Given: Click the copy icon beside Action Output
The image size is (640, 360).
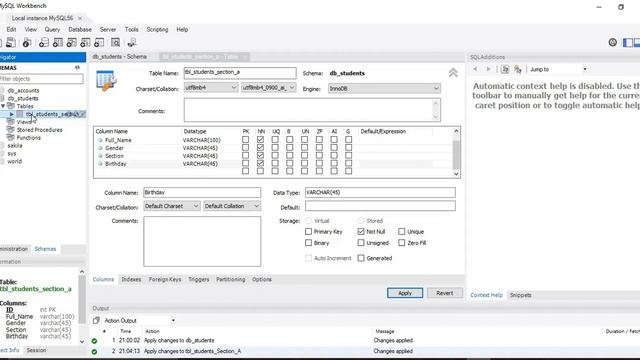Looking at the screenshot, I should 96,320.
